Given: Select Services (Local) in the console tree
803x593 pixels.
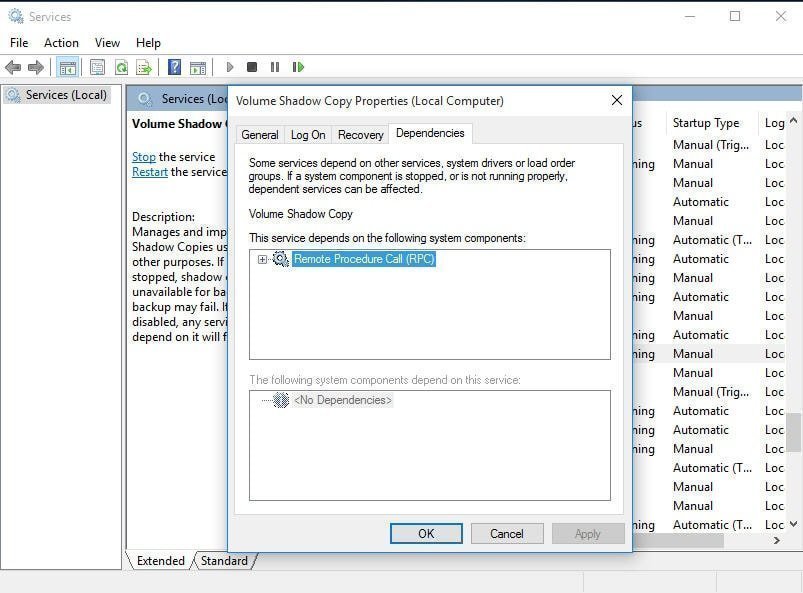Looking at the screenshot, I should click(66, 95).
